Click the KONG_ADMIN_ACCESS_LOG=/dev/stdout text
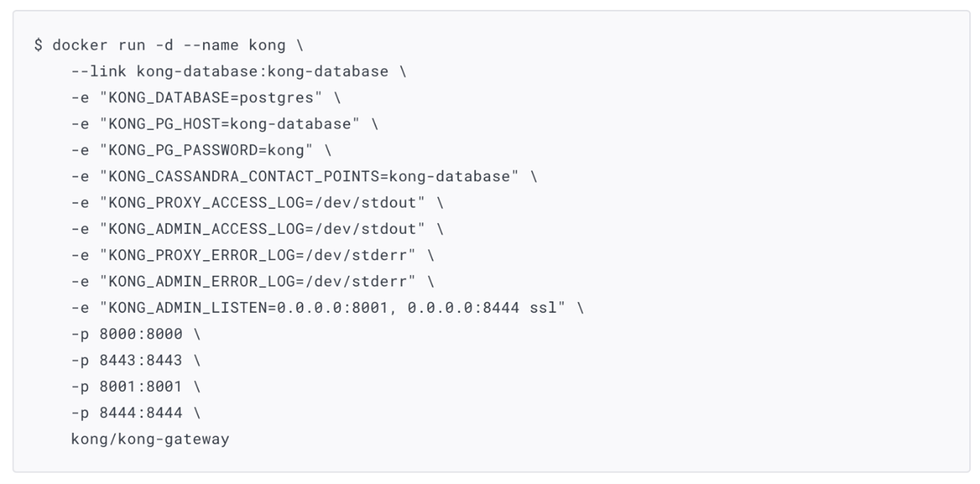 tap(262, 230)
